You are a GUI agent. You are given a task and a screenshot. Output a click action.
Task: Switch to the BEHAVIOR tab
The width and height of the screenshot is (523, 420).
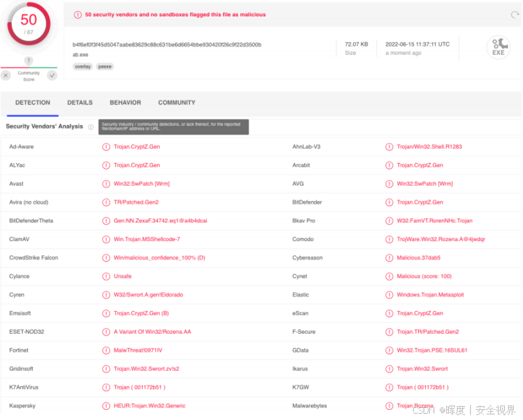125,103
